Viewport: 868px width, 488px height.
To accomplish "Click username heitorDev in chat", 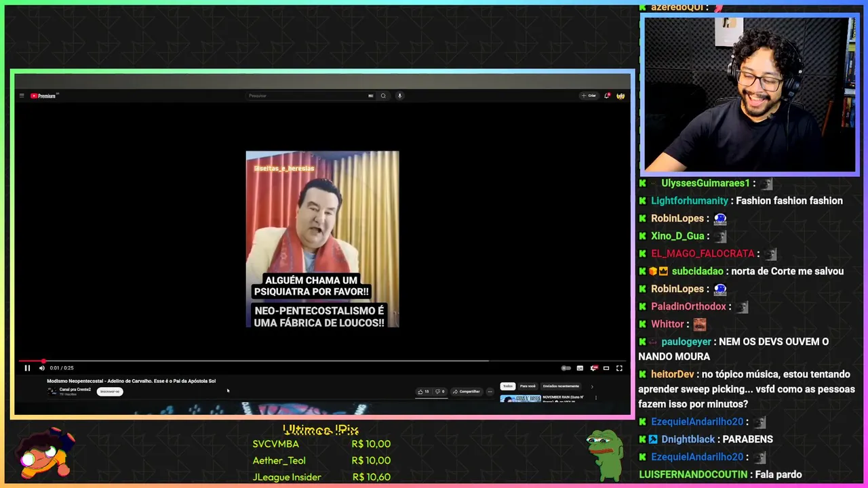I will 673,374.
